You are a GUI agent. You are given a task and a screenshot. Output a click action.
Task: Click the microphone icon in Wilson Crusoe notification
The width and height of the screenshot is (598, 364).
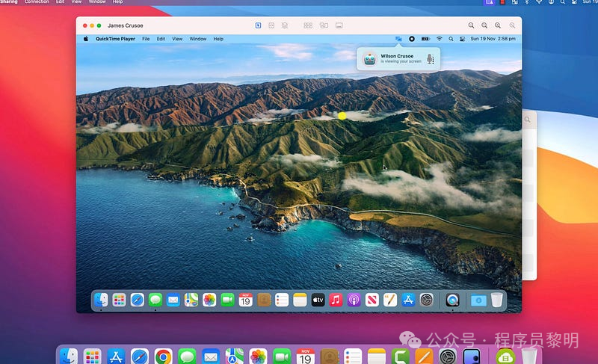[x=431, y=59]
